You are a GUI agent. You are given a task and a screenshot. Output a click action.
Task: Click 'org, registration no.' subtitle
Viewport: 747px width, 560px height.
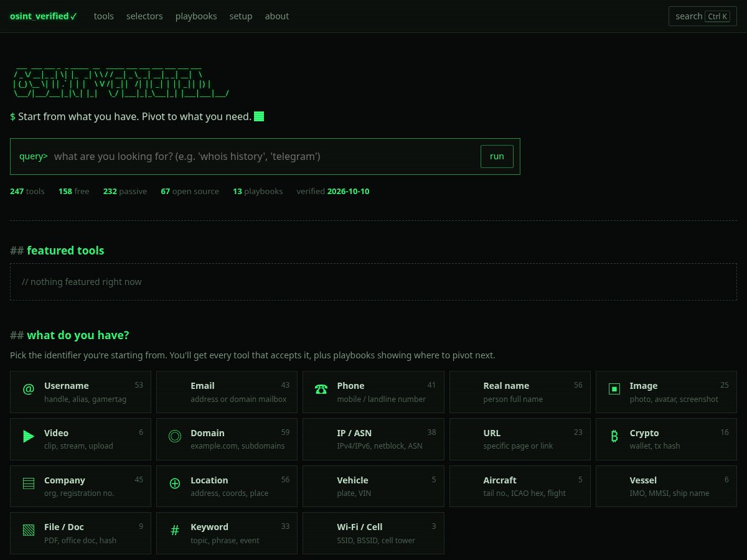[x=79, y=493]
